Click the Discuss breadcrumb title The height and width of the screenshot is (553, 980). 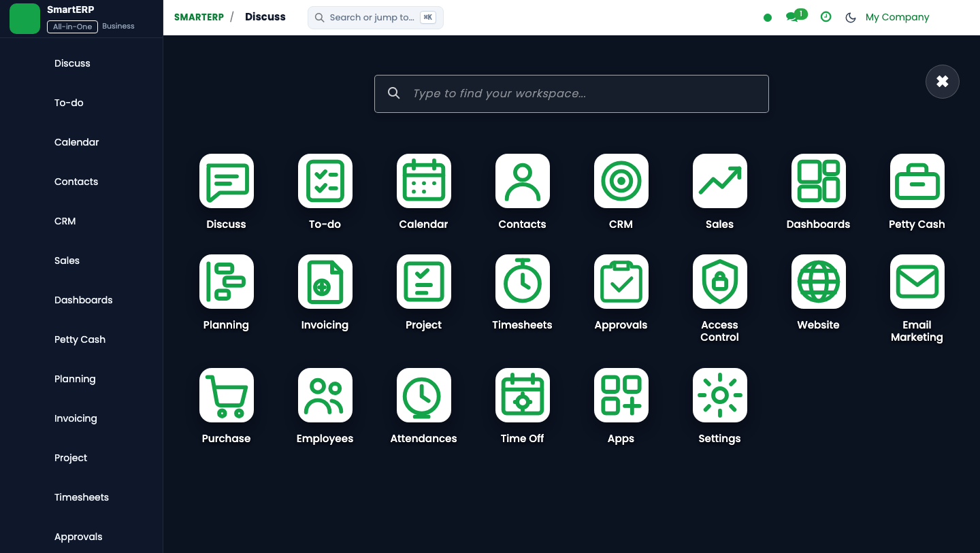(x=265, y=17)
